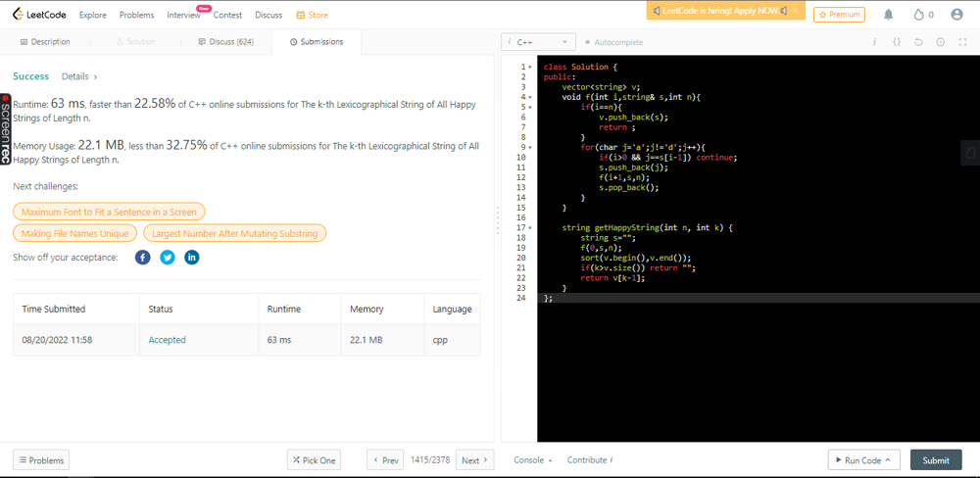
Task: Click the streak flame icon
Action: [x=917, y=15]
